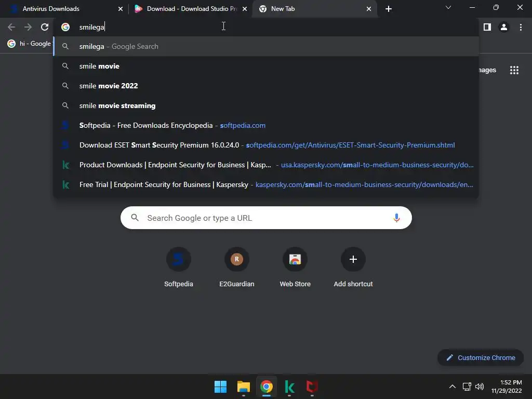Open the volume tray icon
This screenshot has width=532, height=399.
pyautogui.click(x=480, y=387)
